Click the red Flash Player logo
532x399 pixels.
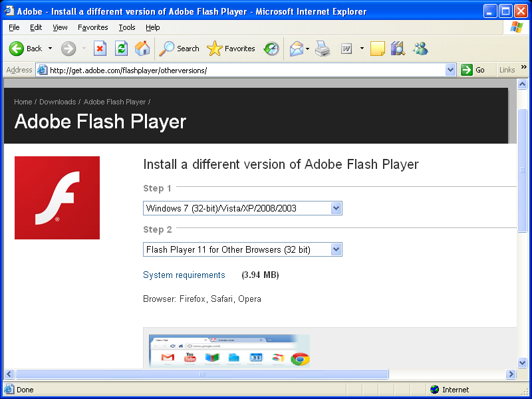(x=57, y=198)
